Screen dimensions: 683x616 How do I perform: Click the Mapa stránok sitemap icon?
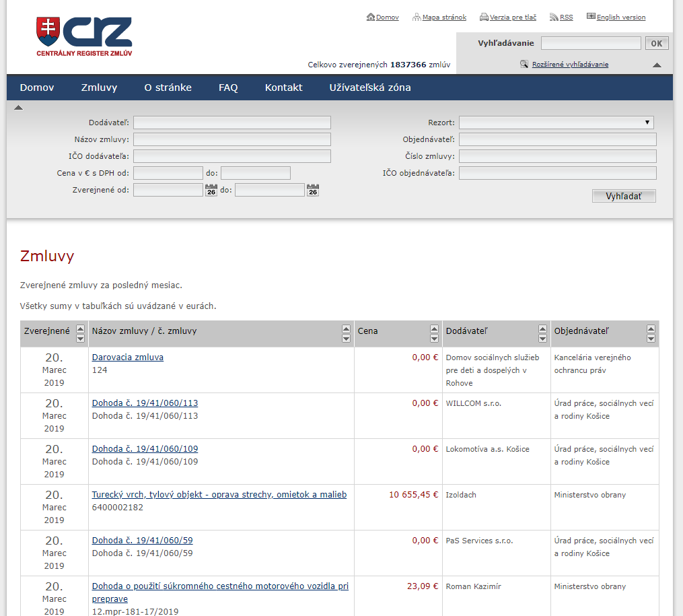pyautogui.click(x=417, y=17)
